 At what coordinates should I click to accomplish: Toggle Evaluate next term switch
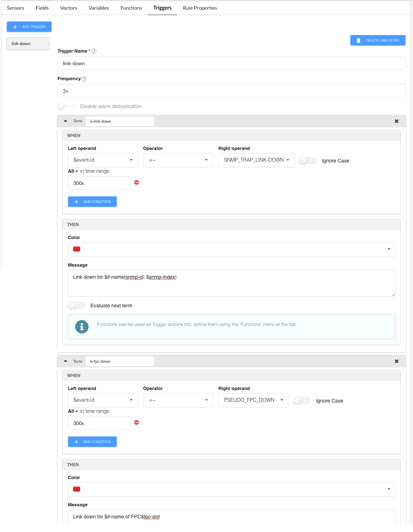pos(76,306)
